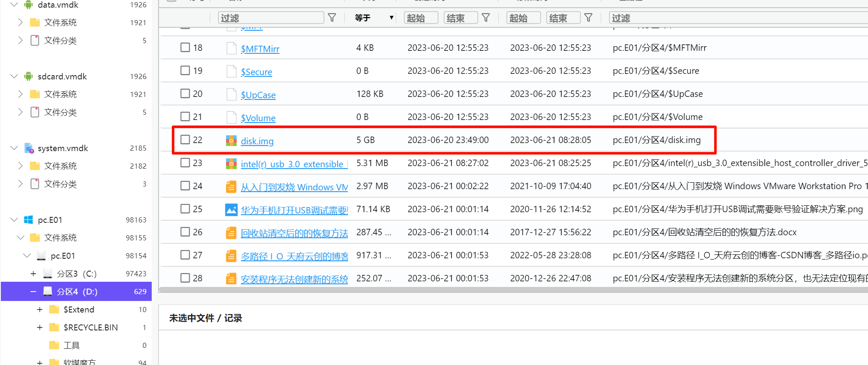The height and width of the screenshot is (365, 868).
Task: Collapse the 分区4 (D:) partition
Action: click(x=33, y=291)
